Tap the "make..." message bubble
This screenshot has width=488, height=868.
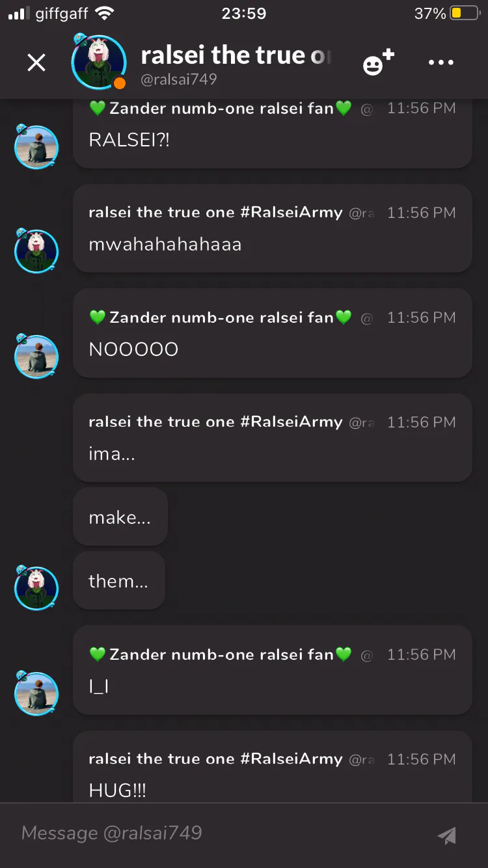coord(120,517)
